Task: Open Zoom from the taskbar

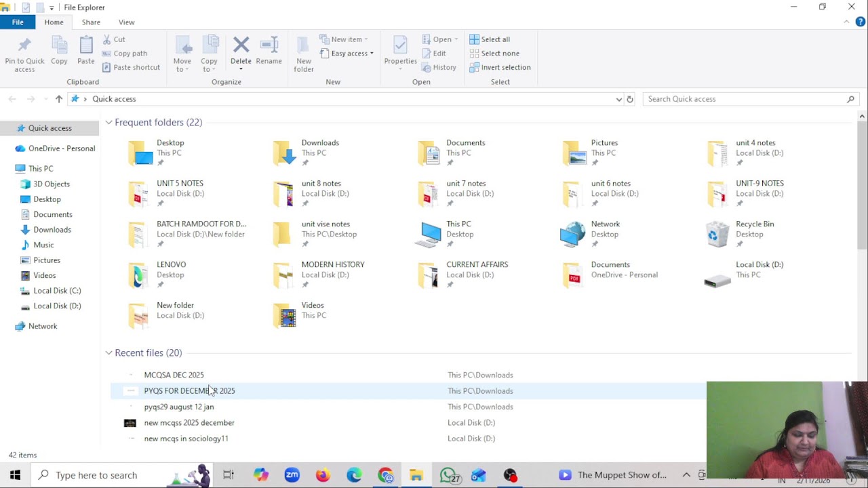Action: tap(292, 475)
